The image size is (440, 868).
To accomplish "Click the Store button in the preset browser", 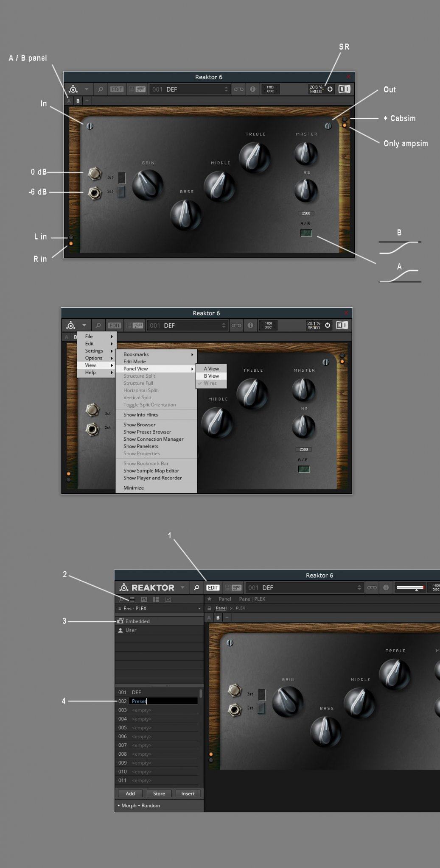I will 159,793.
